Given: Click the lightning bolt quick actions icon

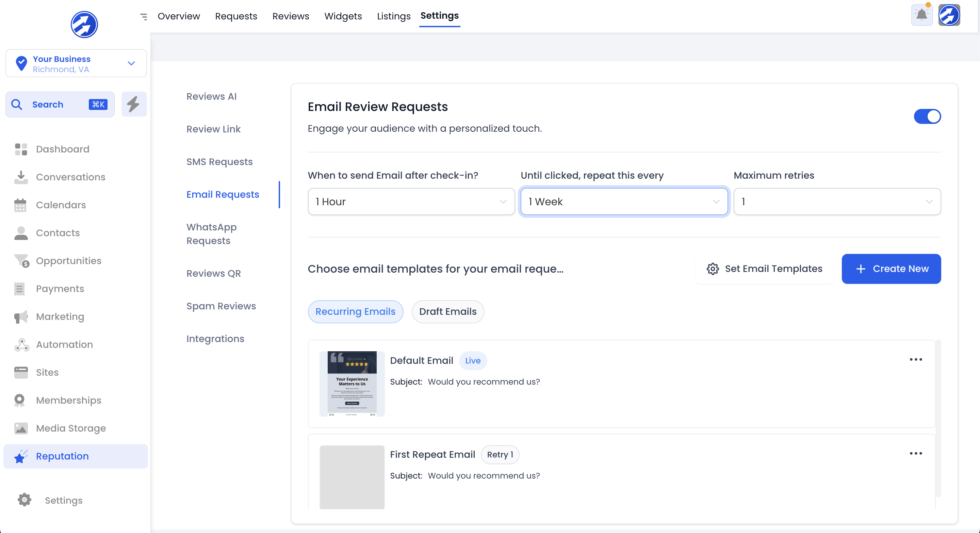Looking at the screenshot, I should (x=133, y=104).
